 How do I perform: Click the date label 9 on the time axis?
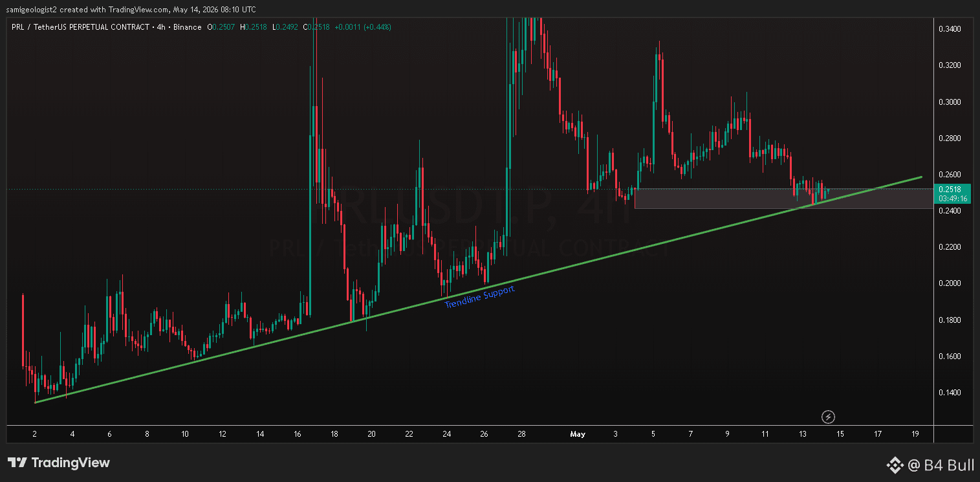point(728,434)
